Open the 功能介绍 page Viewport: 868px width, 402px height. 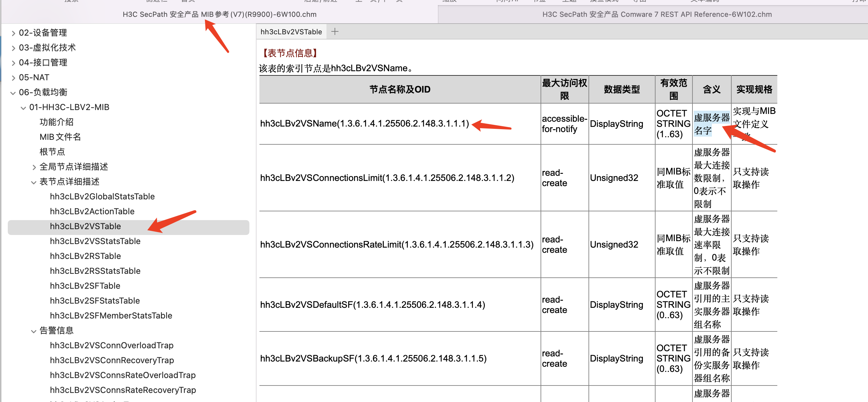(x=56, y=122)
